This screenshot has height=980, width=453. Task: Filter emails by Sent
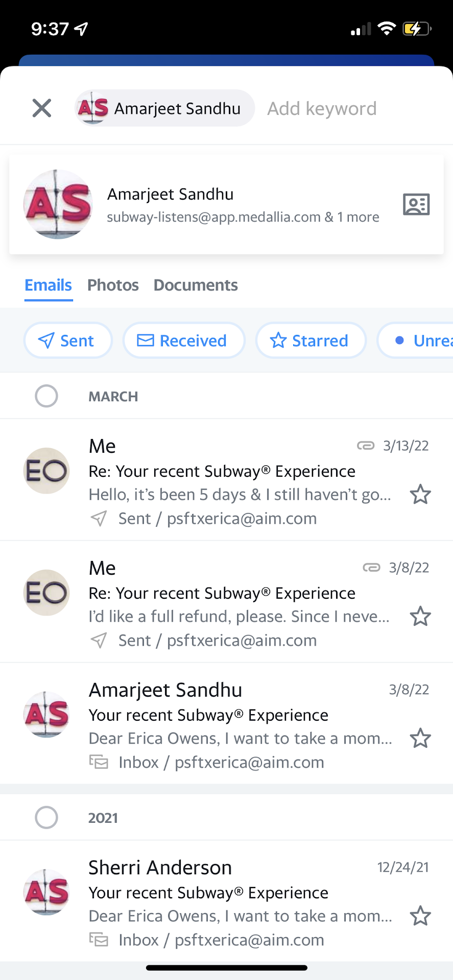68,340
